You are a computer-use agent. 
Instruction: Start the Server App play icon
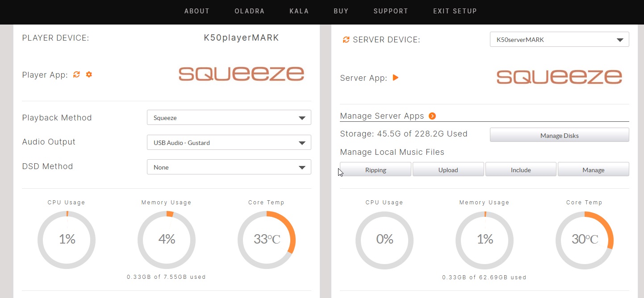395,78
